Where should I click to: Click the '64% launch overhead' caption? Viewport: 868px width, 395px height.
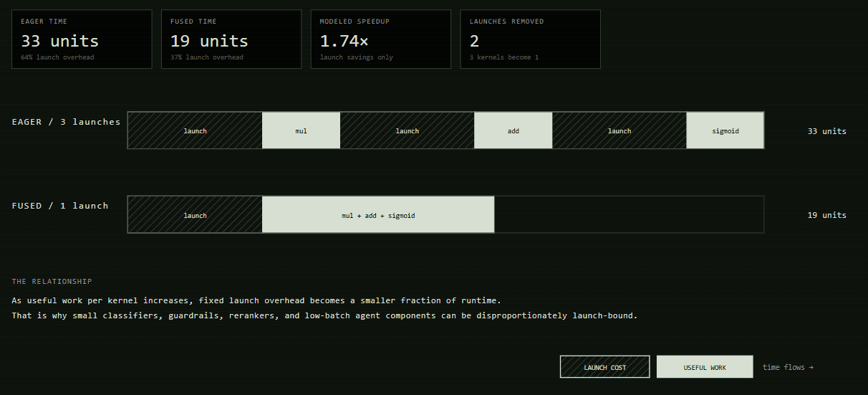57,57
